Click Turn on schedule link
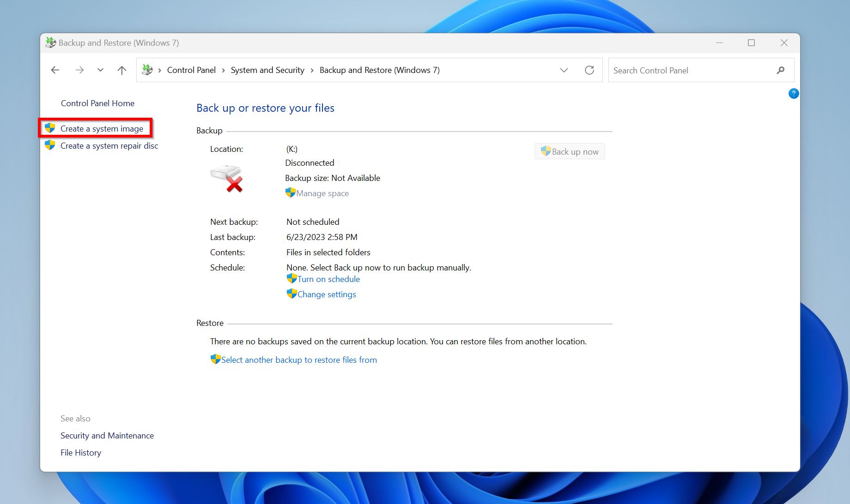The height and width of the screenshot is (504, 850). coord(328,279)
